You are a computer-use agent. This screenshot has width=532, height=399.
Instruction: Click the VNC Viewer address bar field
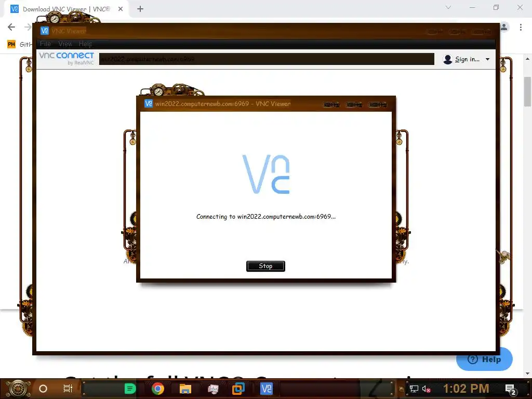point(267,59)
